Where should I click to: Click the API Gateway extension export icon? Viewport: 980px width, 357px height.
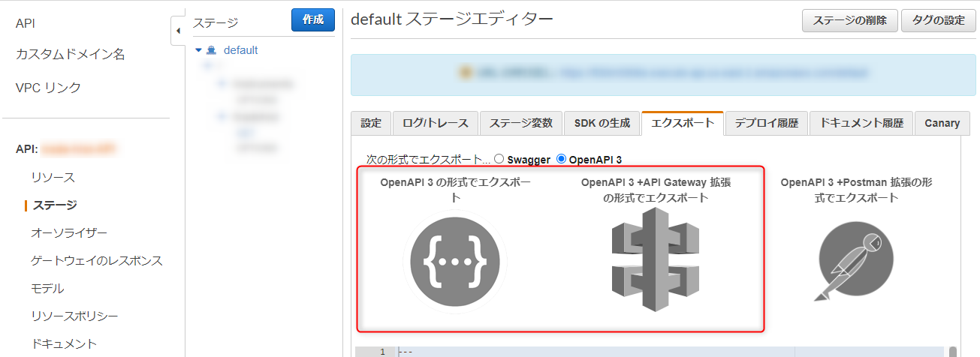(x=656, y=260)
